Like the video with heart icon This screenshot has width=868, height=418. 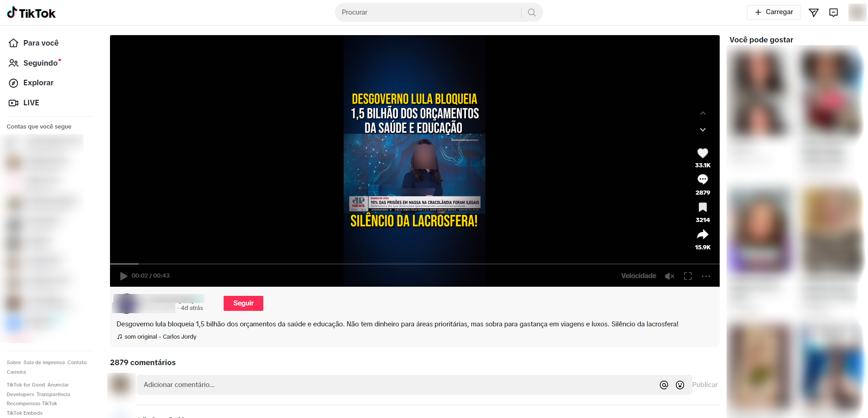coord(703,153)
